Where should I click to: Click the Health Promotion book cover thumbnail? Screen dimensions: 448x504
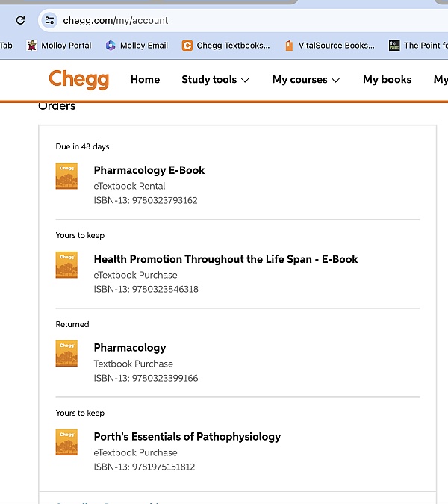(66, 265)
